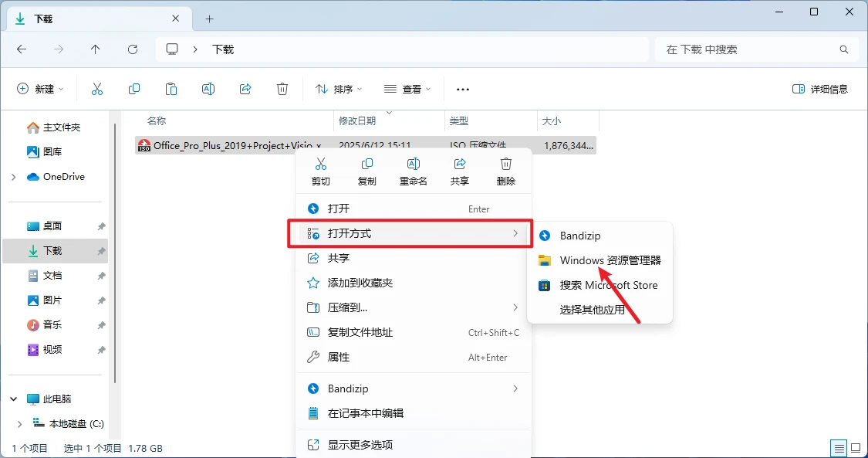Image resolution: width=868 pixels, height=458 pixels.
Task: Click the toolbar Paste clipboard icon
Action: point(171,89)
